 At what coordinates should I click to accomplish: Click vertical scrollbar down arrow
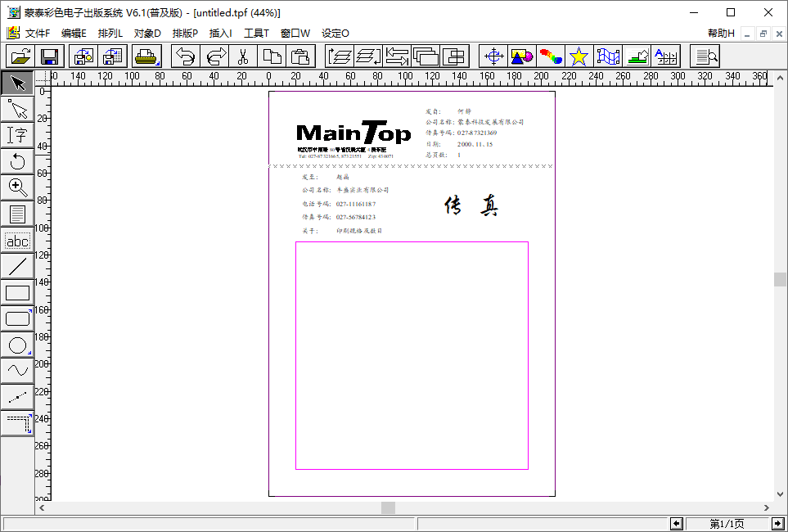point(780,494)
